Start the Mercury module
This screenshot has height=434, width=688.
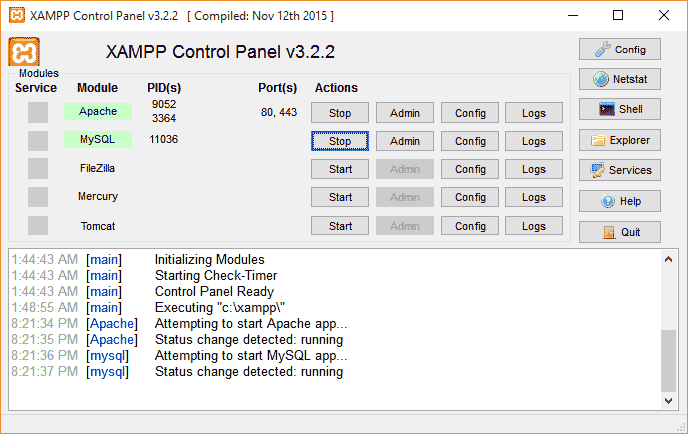[340, 197]
